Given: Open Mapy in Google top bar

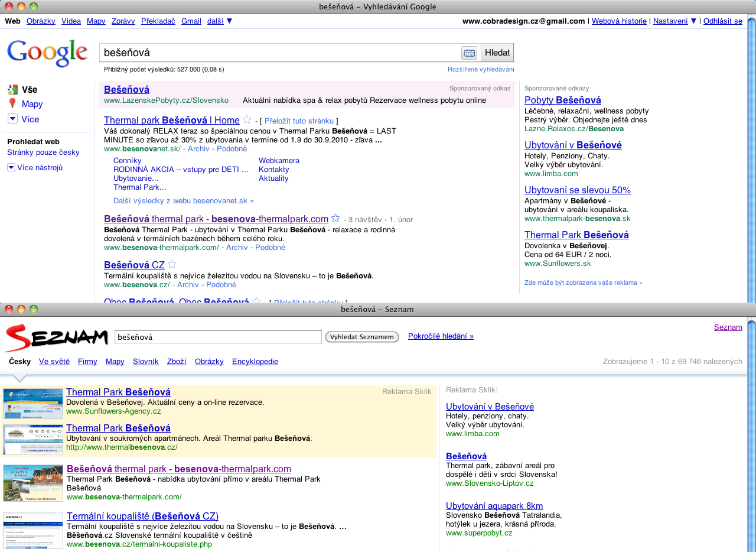Looking at the screenshot, I should click(96, 21).
